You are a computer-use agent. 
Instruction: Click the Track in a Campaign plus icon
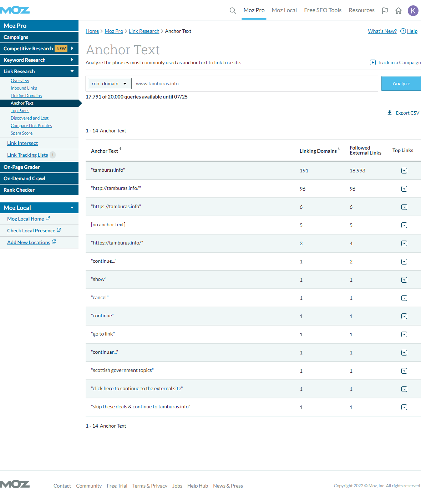(x=373, y=62)
